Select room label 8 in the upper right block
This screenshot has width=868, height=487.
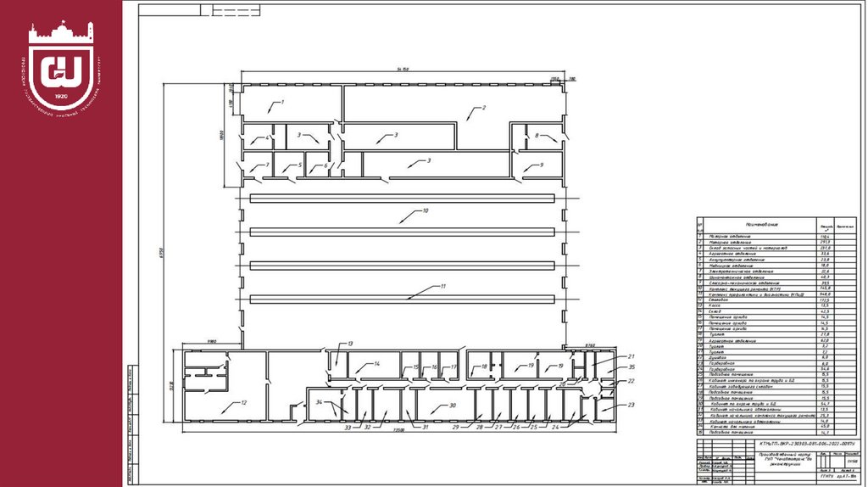(537, 135)
